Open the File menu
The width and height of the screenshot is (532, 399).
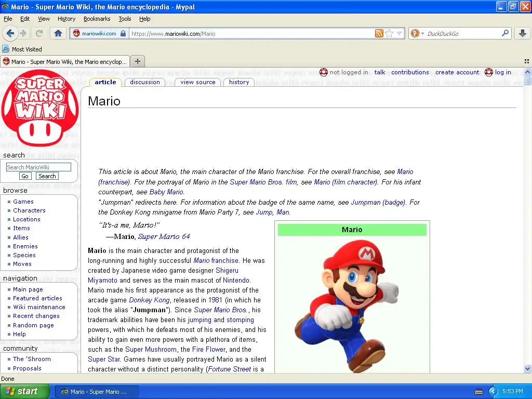point(8,19)
